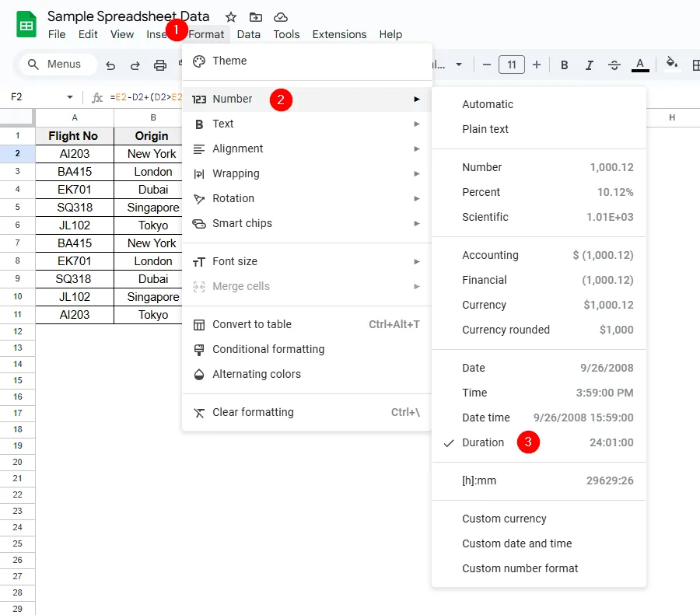Expand the Text submenu
Viewport: 700px width, 615px height.
[x=307, y=124]
